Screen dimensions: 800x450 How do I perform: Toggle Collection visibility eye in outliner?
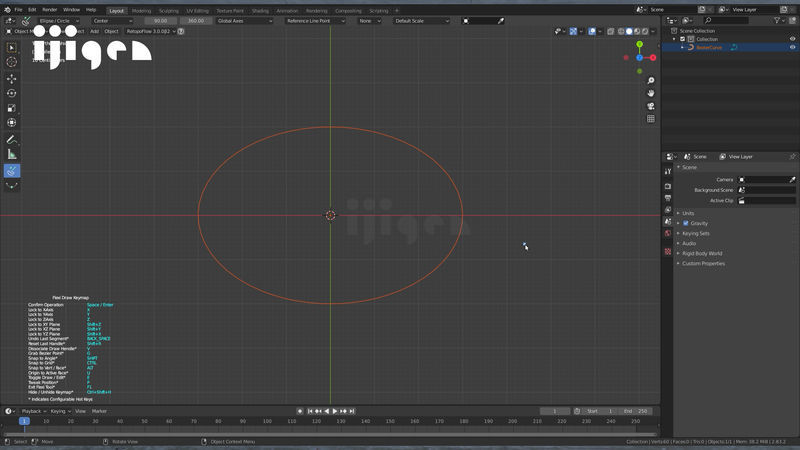tap(792, 39)
